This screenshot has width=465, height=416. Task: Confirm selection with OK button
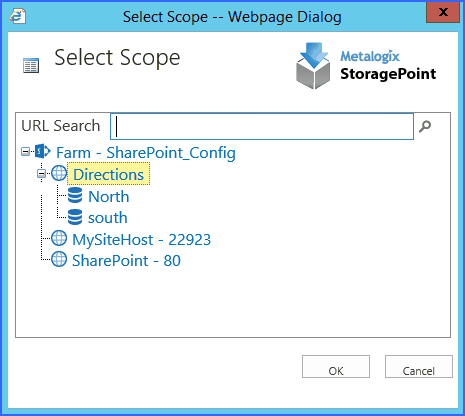[336, 366]
